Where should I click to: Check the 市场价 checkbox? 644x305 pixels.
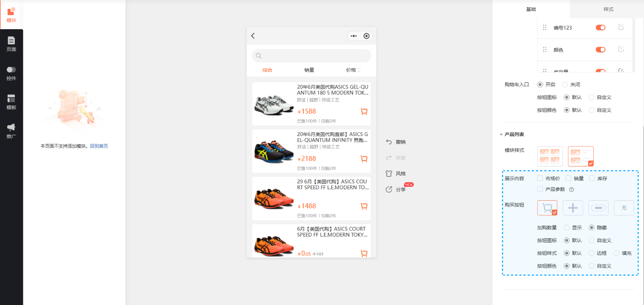pyautogui.click(x=540, y=178)
